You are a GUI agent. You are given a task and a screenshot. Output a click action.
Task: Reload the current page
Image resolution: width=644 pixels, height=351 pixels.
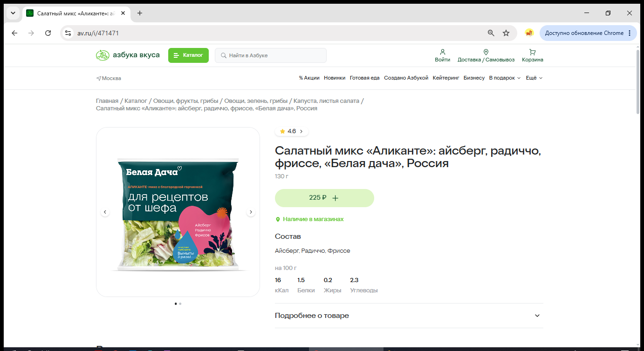[x=48, y=33]
